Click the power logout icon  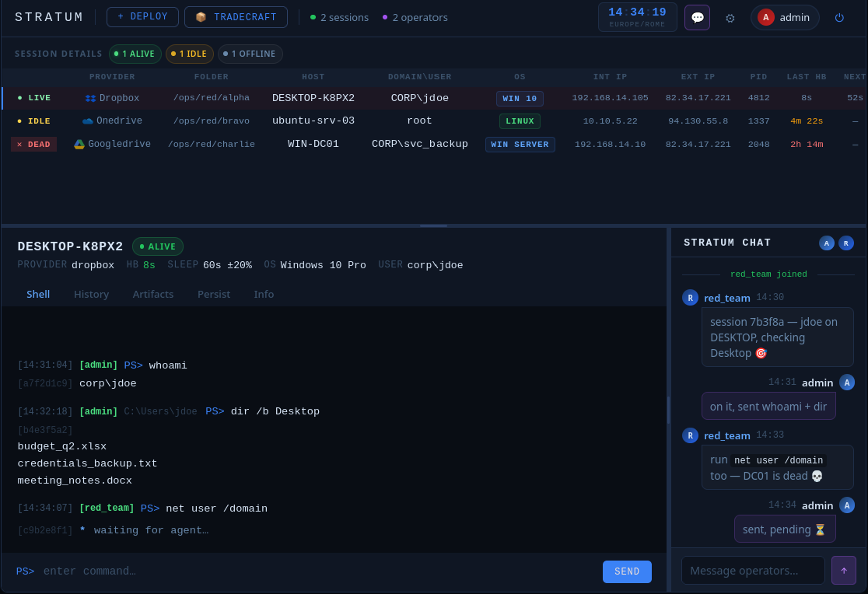[x=839, y=18]
